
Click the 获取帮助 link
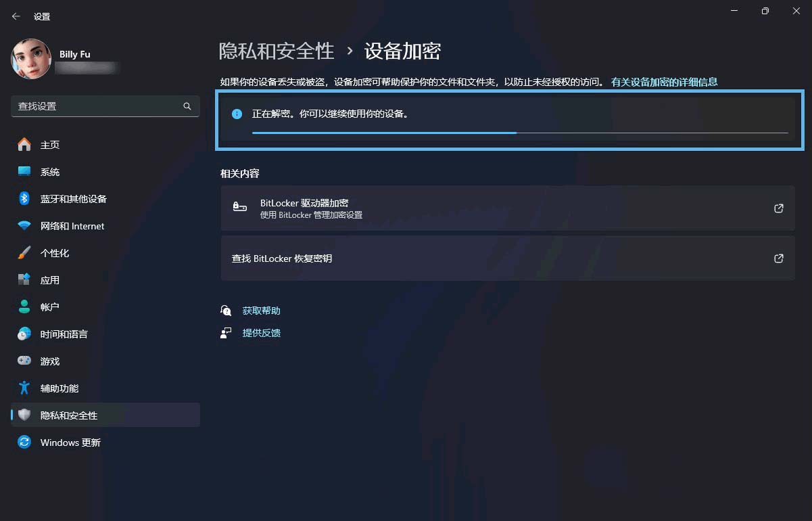[x=261, y=311]
